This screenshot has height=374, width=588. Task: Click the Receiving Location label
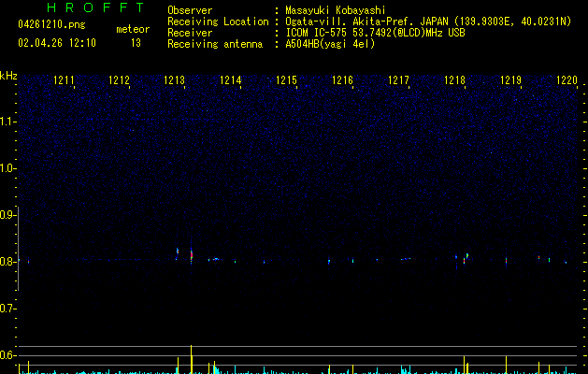click(218, 22)
